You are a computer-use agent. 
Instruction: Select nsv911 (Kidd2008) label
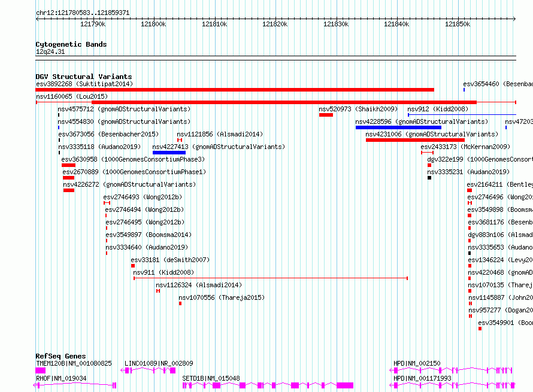click(163, 272)
